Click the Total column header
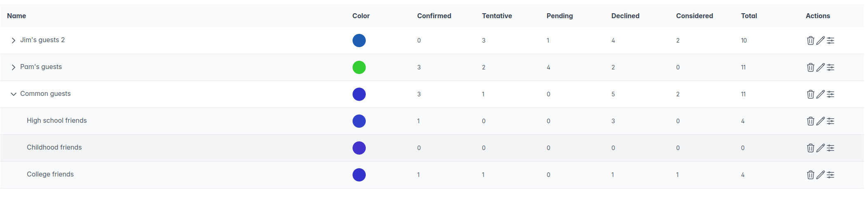 point(749,16)
